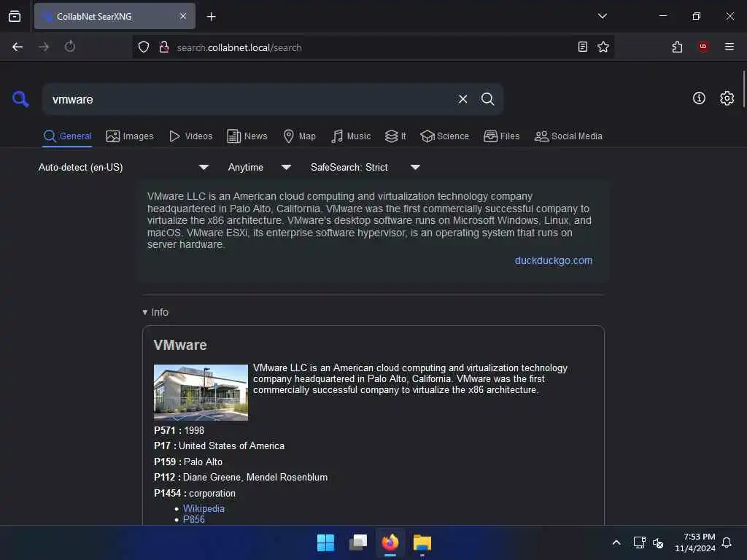
Task: Open SearXNG preferences gear icon
Action: (x=727, y=98)
